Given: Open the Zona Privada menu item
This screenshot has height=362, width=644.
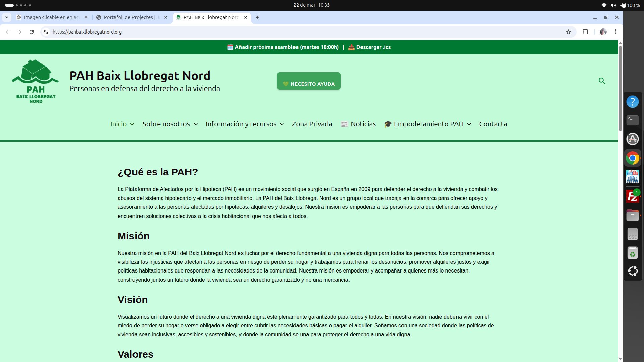Looking at the screenshot, I should pos(312,124).
